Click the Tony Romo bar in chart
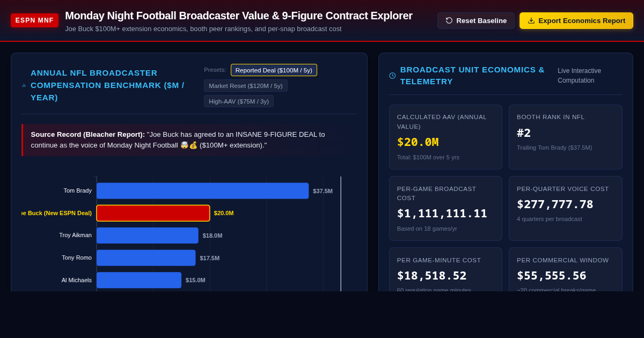The height and width of the screenshot is (338, 644). pos(146,258)
